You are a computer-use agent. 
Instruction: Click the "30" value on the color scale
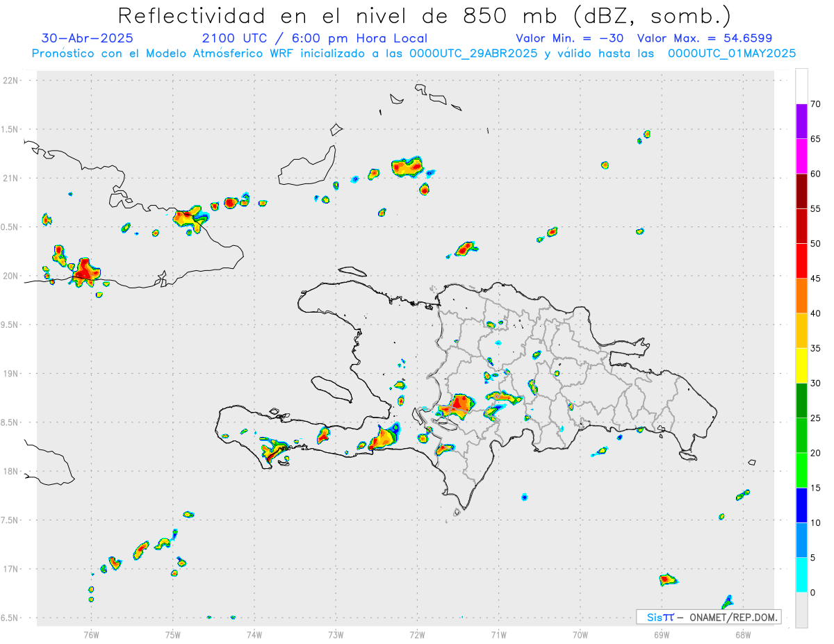point(816,383)
